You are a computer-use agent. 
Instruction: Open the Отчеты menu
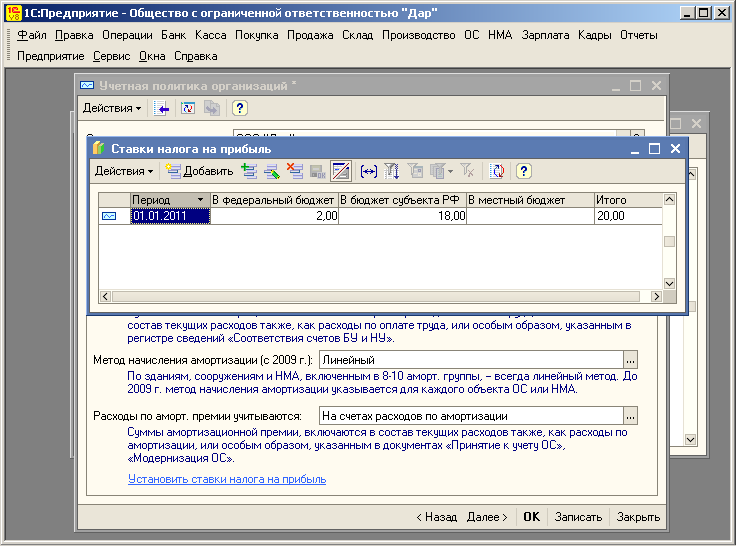tap(639, 35)
